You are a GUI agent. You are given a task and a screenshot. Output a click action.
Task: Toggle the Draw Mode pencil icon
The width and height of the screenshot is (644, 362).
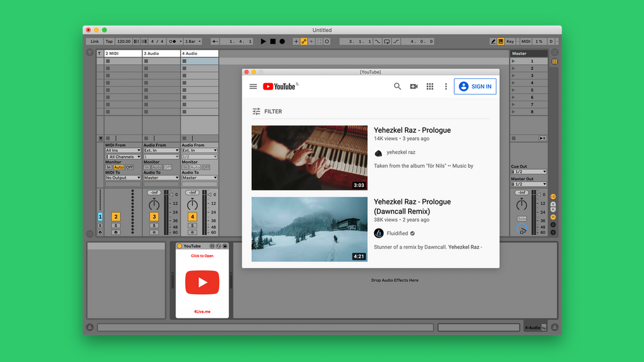(x=493, y=42)
